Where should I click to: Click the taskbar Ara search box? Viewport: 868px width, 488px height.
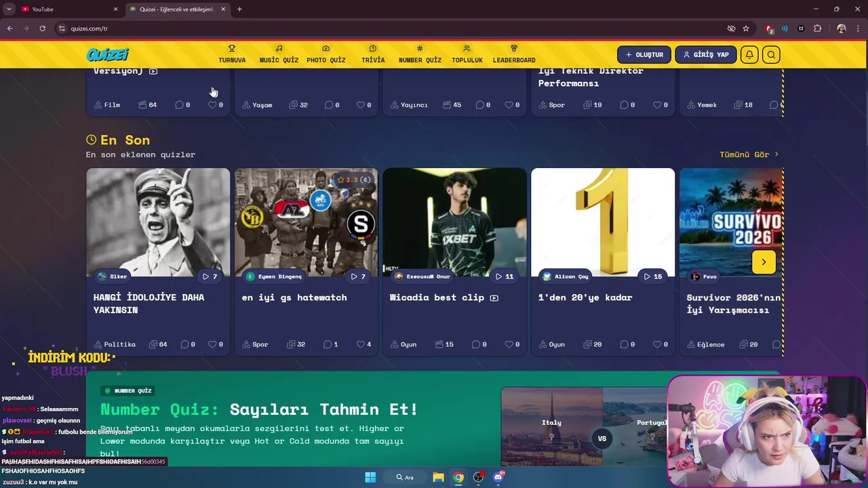(x=405, y=477)
